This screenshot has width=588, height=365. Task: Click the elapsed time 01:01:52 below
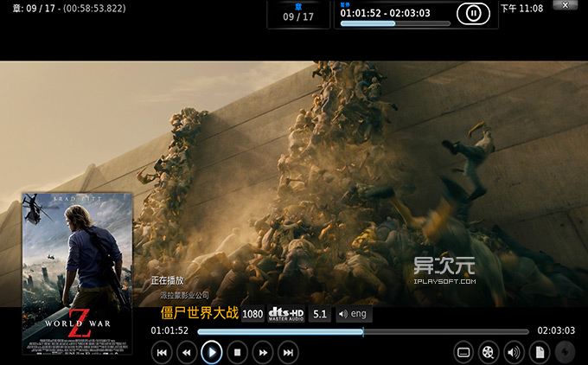[169, 330]
